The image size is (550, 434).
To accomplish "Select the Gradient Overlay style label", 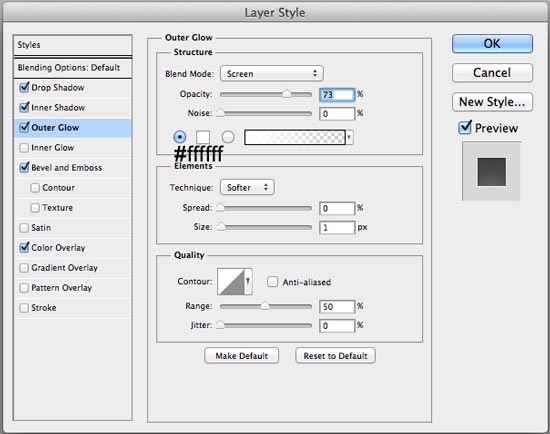I will point(65,267).
